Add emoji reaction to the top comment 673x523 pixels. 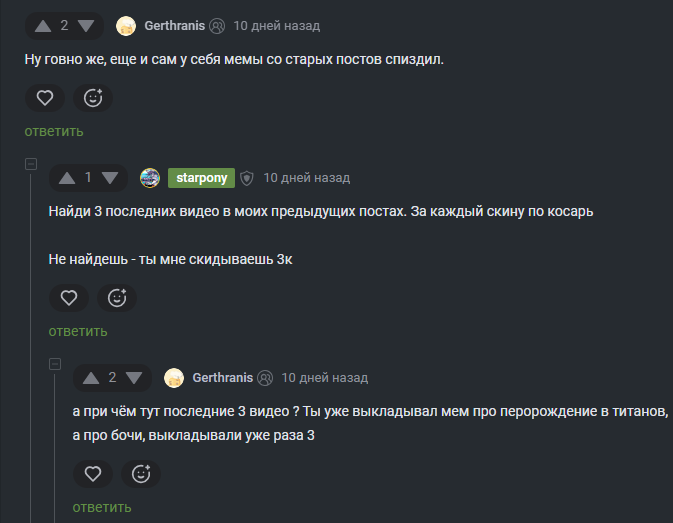tap(93, 98)
